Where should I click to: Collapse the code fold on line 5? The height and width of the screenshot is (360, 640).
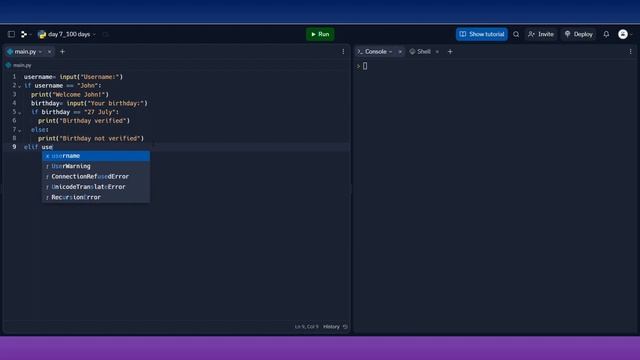(19, 113)
